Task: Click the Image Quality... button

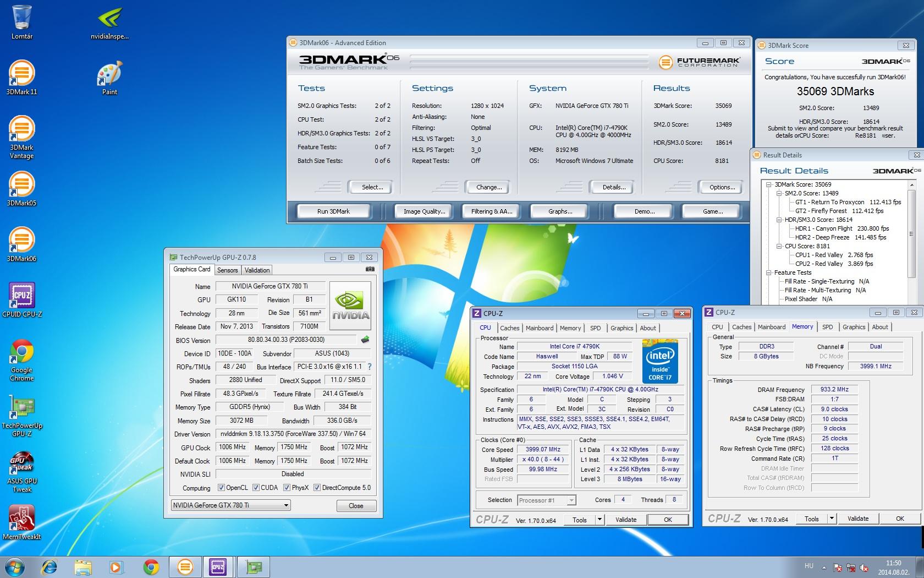Action: tap(425, 211)
